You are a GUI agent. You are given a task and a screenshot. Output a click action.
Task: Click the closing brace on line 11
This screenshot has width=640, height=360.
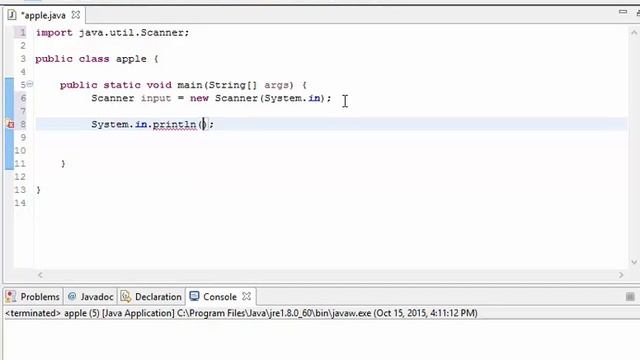pos(63,164)
